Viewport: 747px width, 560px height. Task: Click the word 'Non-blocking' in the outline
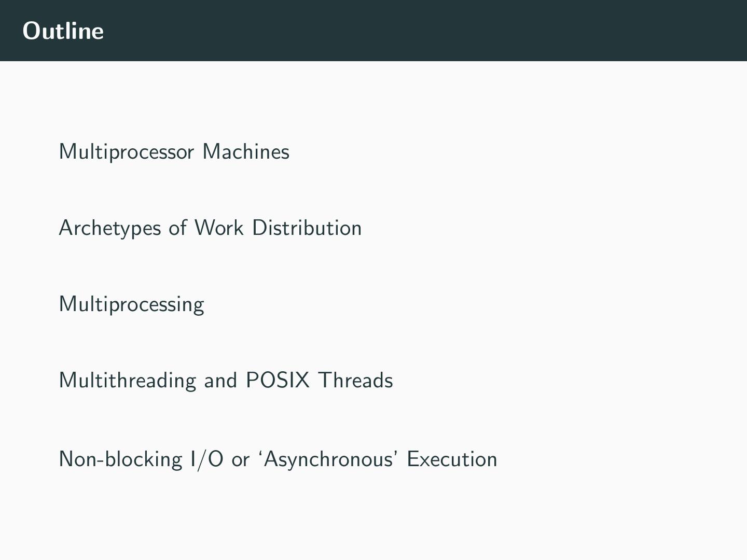(x=120, y=459)
